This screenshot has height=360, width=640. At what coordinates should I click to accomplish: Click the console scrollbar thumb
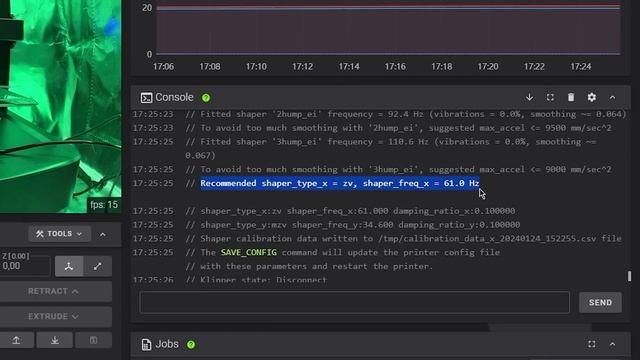click(x=629, y=276)
